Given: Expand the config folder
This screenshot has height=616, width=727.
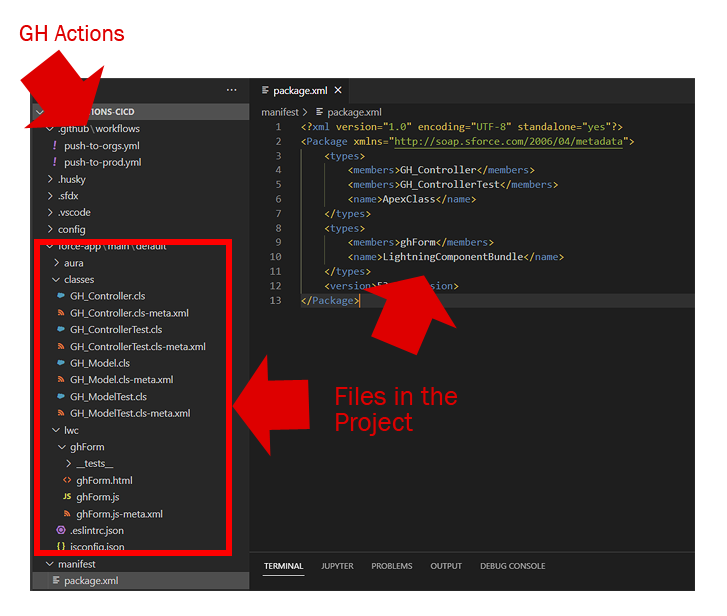Looking at the screenshot, I should [x=50, y=229].
